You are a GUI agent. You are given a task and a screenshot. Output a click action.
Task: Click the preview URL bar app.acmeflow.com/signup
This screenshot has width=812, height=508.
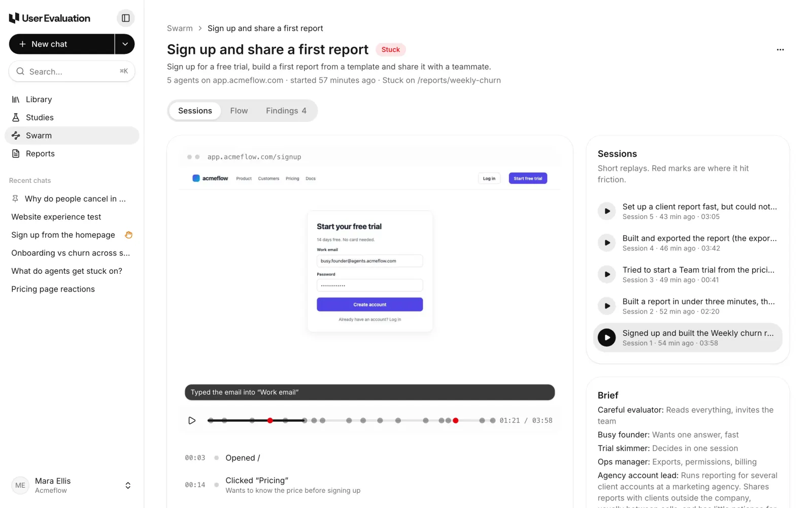pyautogui.click(x=254, y=157)
